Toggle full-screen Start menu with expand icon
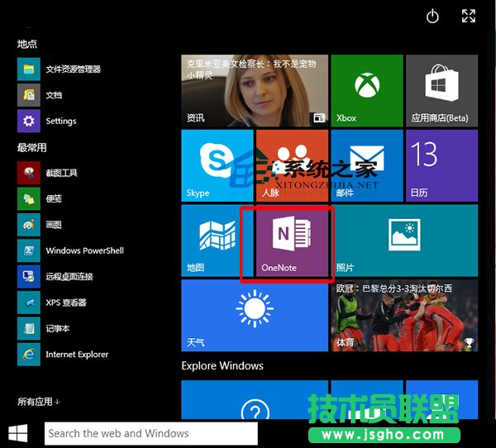 tap(469, 16)
